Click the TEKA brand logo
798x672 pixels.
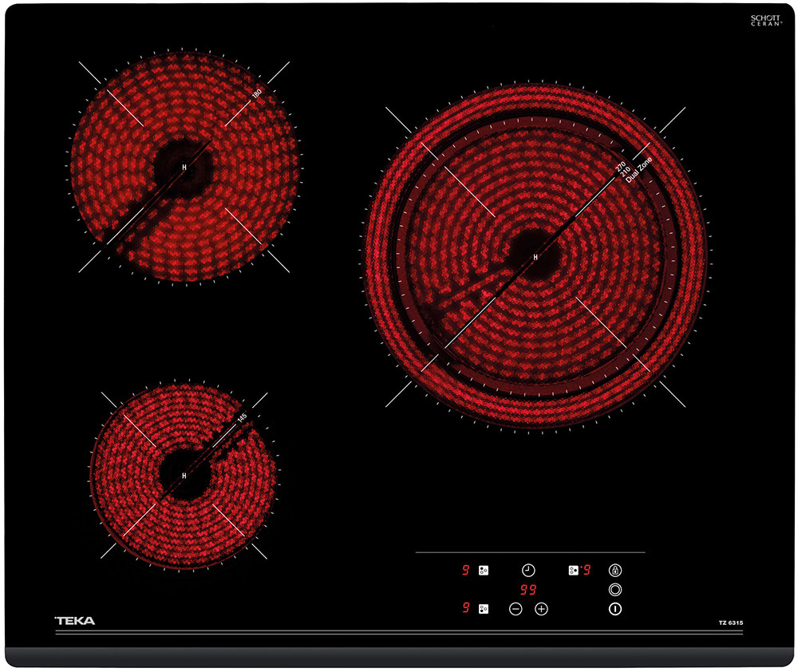(x=74, y=620)
